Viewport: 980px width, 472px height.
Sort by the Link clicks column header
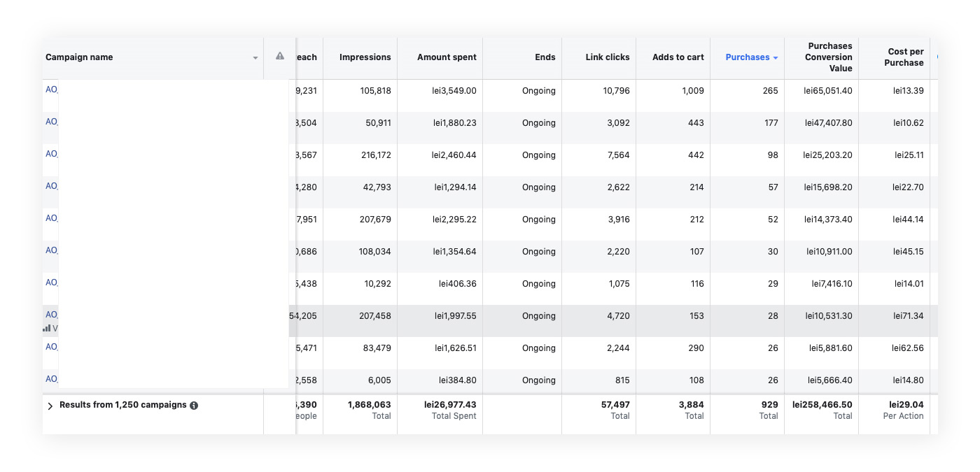608,57
